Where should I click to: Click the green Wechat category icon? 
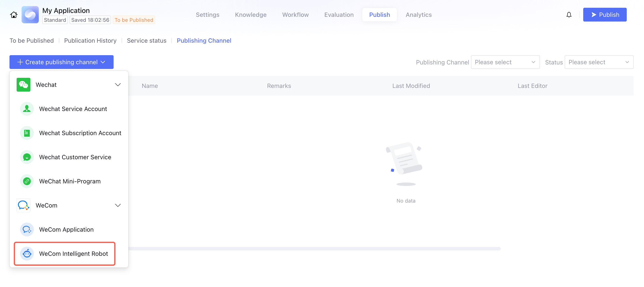click(23, 85)
